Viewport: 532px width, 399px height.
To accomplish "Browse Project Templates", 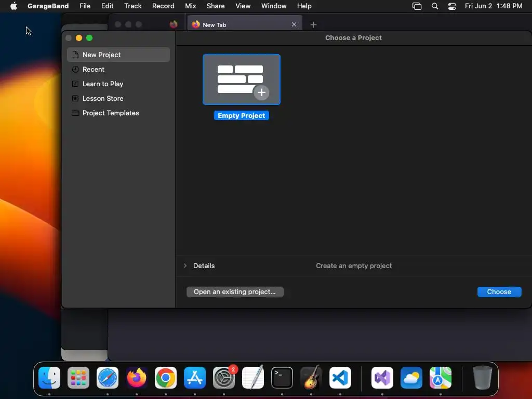I will (x=118, y=113).
